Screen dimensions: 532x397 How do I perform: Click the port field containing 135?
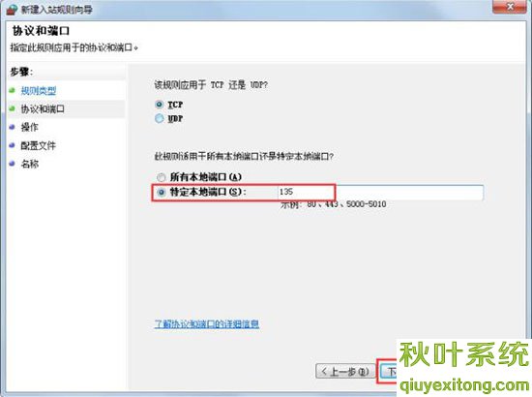click(380, 193)
